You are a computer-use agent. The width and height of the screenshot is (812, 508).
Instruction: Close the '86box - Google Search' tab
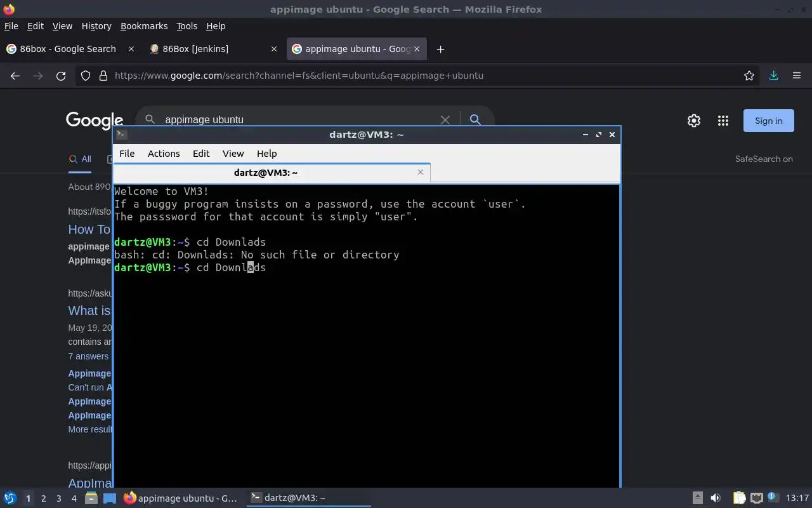click(x=131, y=49)
